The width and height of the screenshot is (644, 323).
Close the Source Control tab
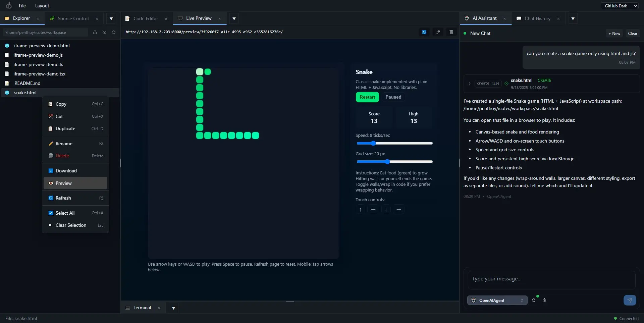click(97, 19)
